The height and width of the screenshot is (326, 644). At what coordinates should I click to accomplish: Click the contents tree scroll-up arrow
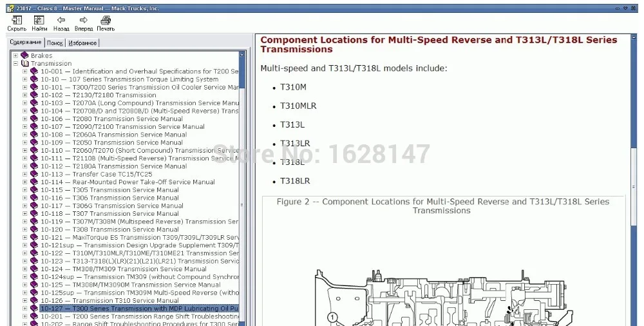(x=242, y=55)
